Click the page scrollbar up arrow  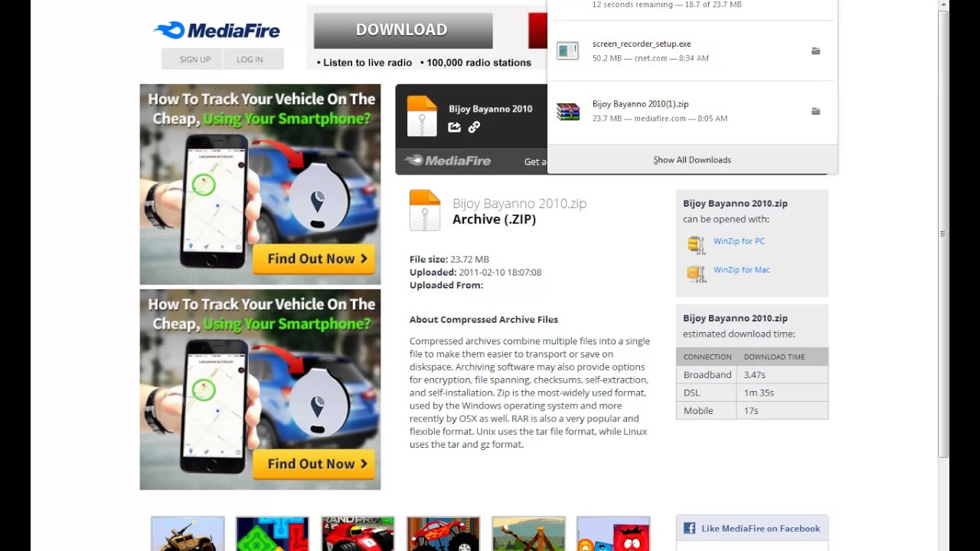pos(943,5)
